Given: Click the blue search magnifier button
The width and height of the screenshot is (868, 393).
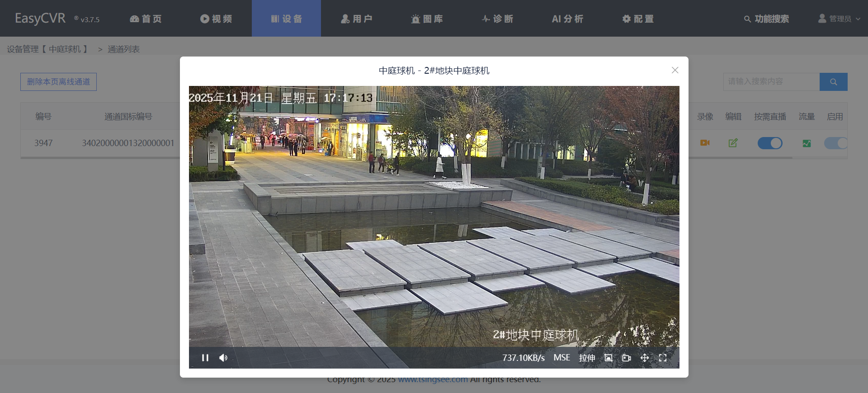Looking at the screenshot, I should pos(834,82).
